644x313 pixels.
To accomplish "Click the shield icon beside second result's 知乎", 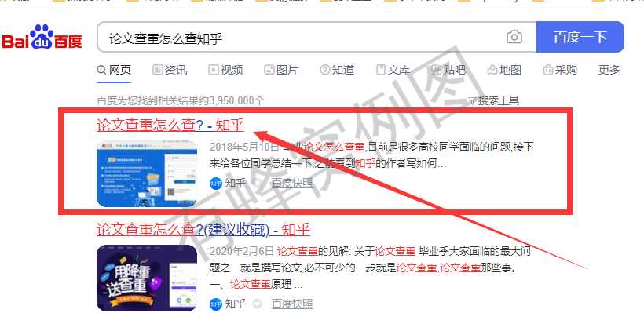I will (x=258, y=304).
